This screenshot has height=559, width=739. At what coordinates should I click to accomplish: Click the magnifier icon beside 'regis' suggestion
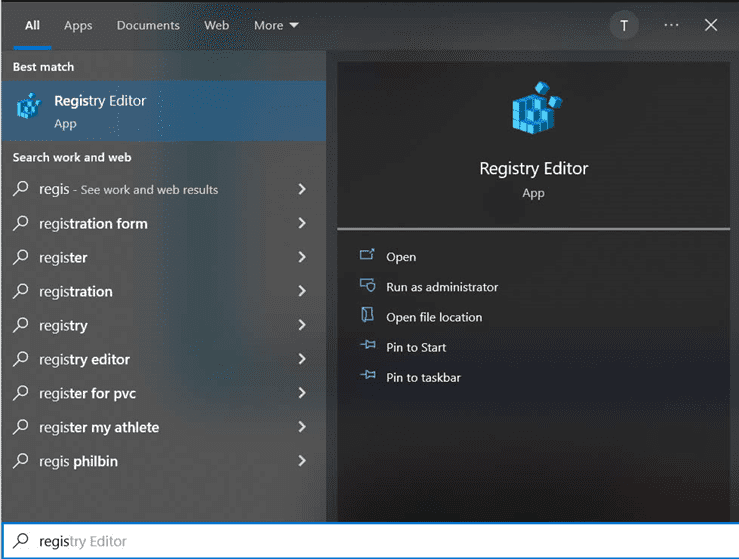(21, 189)
